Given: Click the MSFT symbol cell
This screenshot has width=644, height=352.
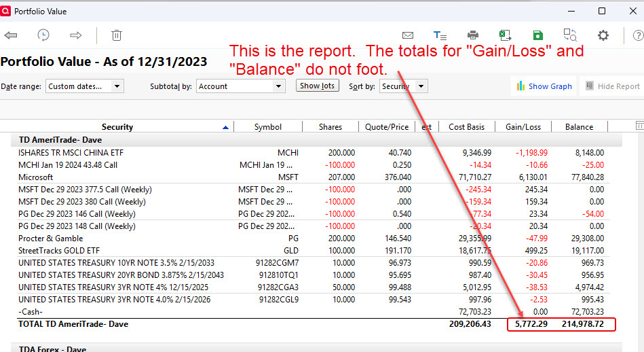Looking at the screenshot, I should (x=288, y=177).
